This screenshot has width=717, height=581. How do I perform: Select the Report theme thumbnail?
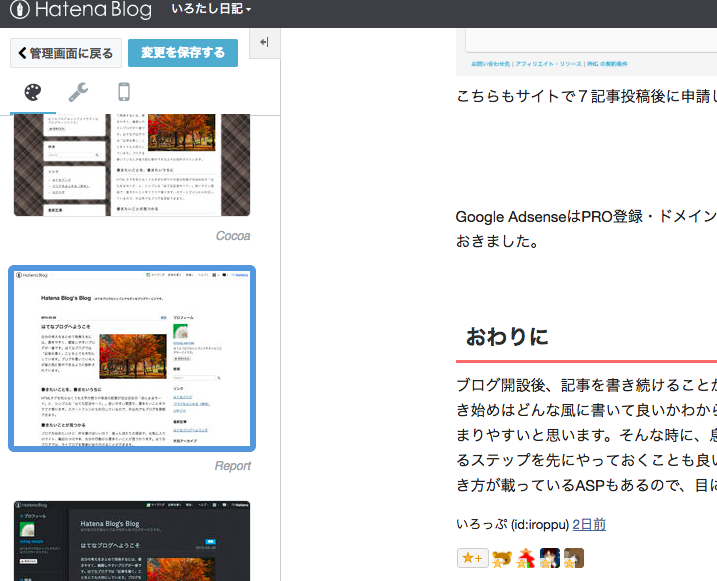coord(132,358)
